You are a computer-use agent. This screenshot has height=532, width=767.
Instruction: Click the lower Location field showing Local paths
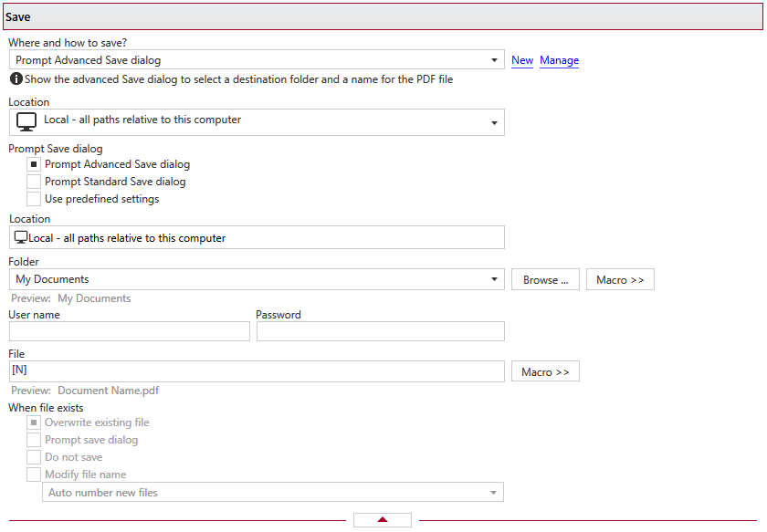[x=257, y=237]
